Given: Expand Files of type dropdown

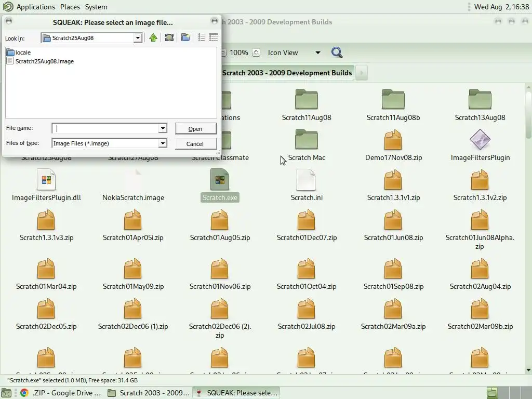Looking at the screenshot, I should [x=163, y=143].
